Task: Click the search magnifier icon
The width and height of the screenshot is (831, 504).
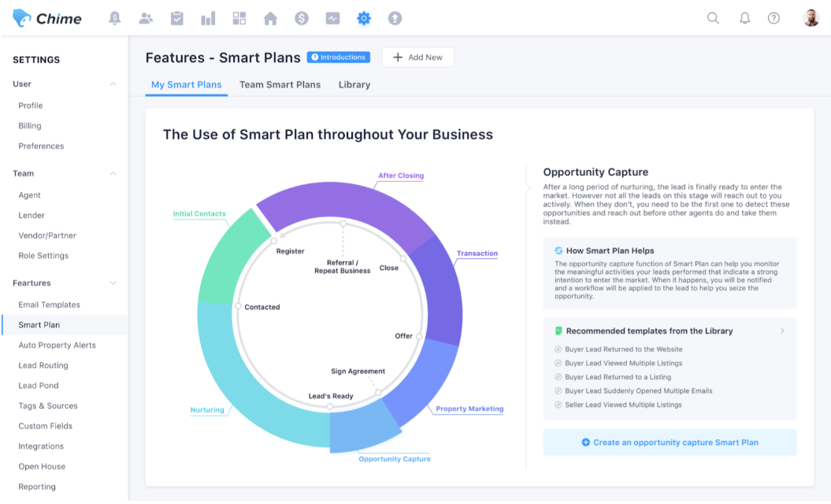Action: pyautogui.click(x=713, y=18)
